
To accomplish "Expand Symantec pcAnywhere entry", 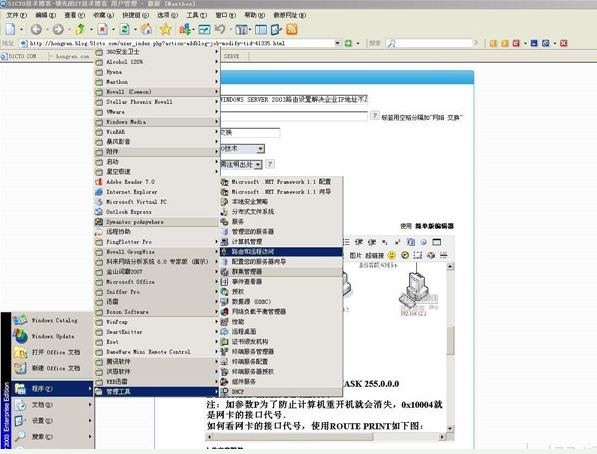I will click(156, 222).
